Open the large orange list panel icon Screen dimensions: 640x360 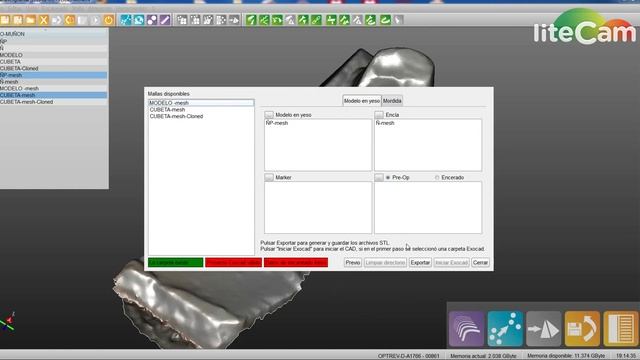(621, 329)
